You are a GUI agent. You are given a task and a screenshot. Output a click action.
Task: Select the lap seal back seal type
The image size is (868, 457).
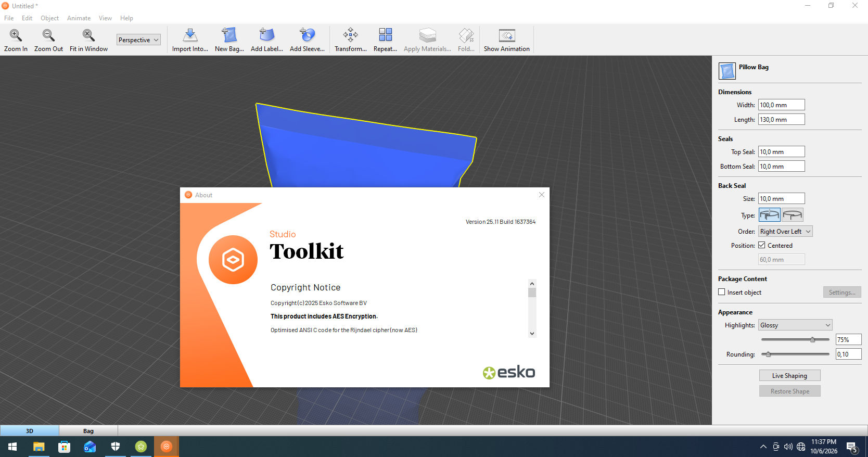[x=793, y=215]
